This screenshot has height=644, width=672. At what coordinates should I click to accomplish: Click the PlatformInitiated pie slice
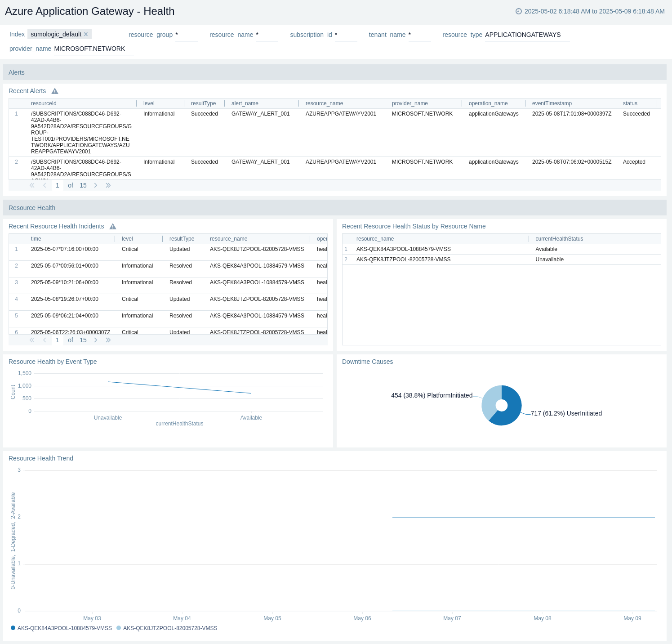(x=490, y=400)
